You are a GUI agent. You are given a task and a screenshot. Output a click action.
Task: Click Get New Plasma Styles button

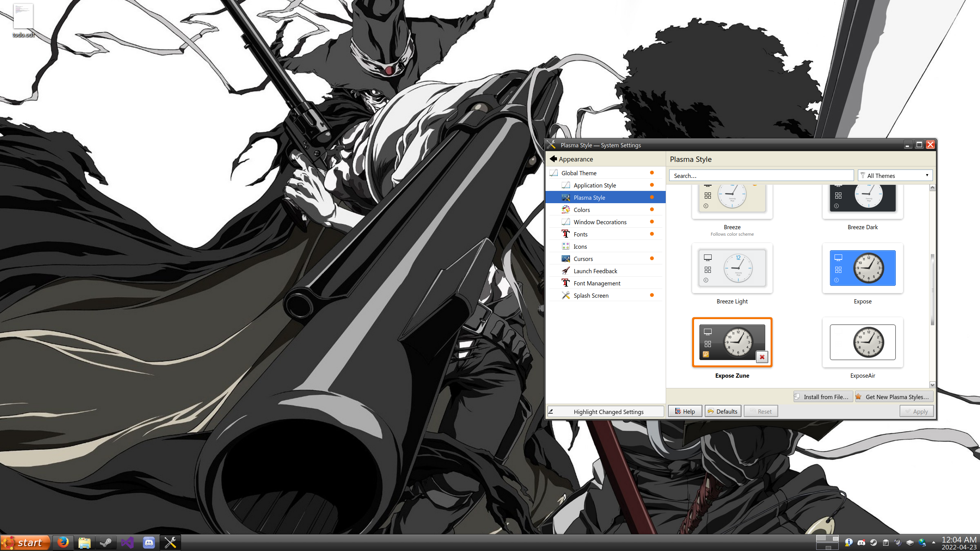894,397
